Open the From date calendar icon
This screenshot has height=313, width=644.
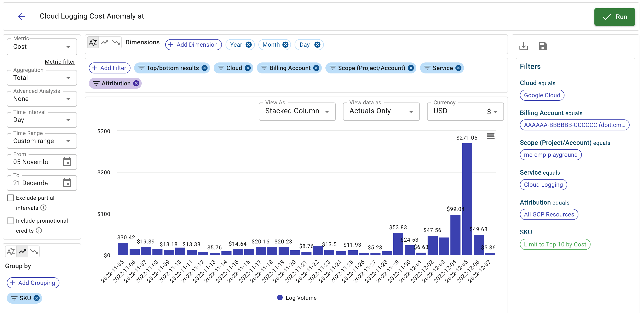click(67, 162)
